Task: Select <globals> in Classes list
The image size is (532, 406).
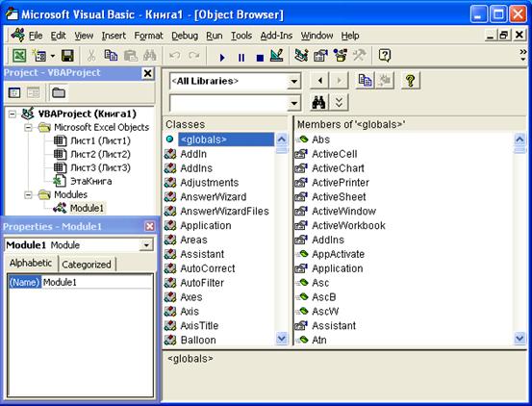Action: (226, 140)
